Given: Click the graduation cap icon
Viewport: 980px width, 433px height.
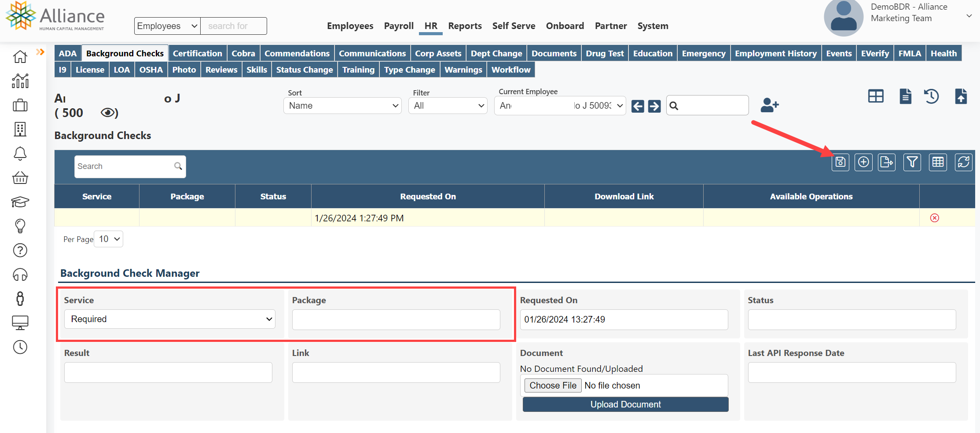Looking at the screenshot, I should click(20, 202).
